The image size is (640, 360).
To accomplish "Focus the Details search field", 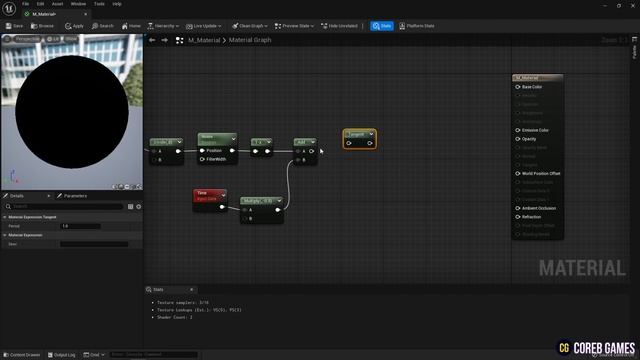I will (64, 207).
